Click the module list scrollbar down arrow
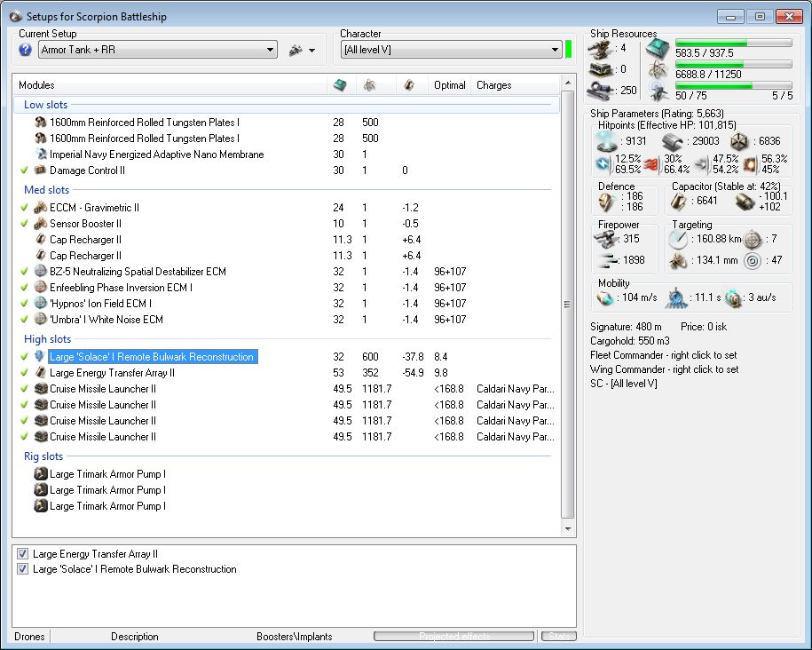The image size is (812, 650). 568,528
